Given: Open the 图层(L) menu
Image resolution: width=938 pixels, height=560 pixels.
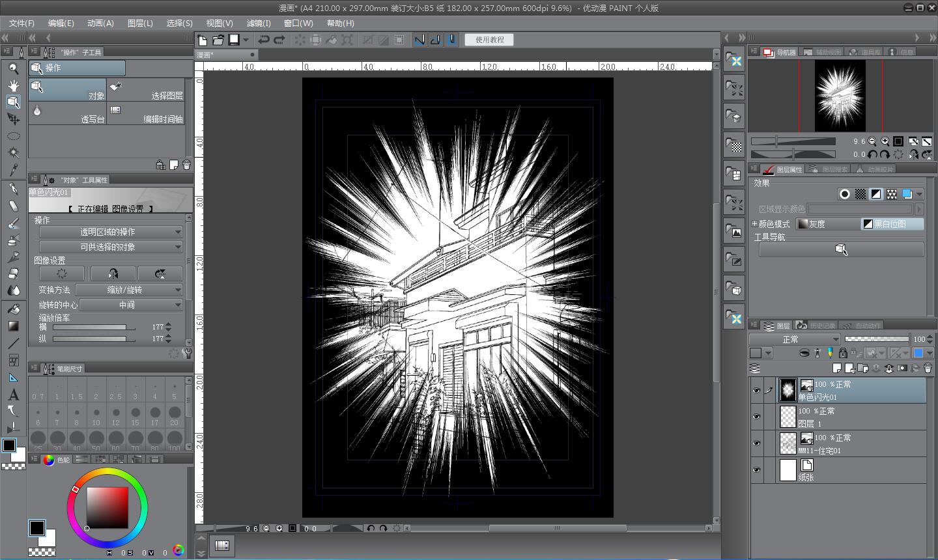Looking at the screenshot, I should click(140, 23).
